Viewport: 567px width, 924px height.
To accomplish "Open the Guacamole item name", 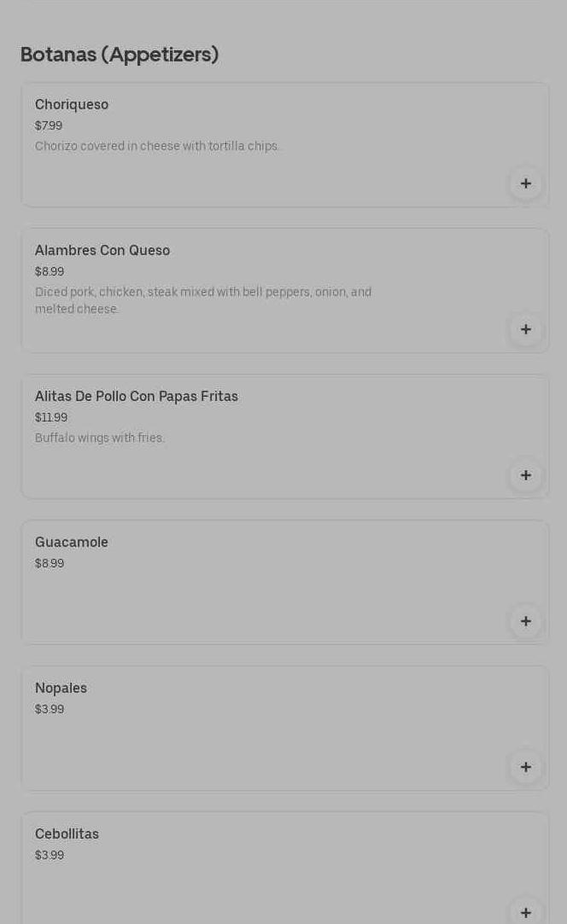I will (x=72, y=543).
